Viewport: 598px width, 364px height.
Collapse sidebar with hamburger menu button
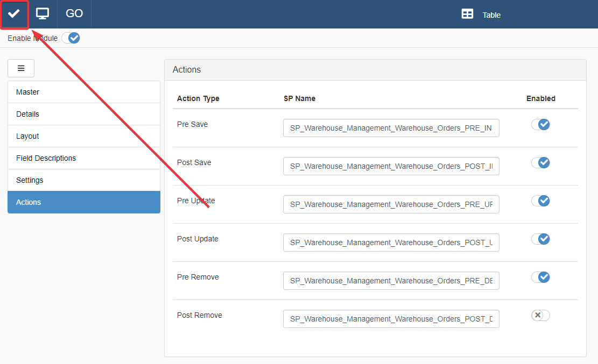point(21,68)
